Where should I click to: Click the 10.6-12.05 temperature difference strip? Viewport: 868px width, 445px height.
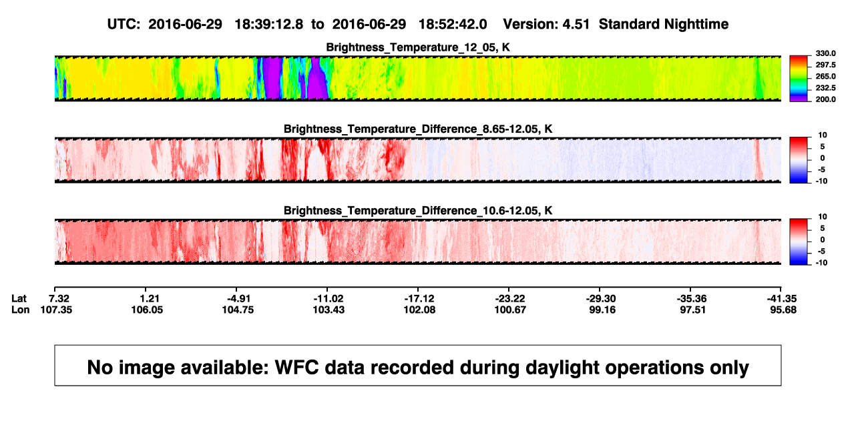click(417, 241)
